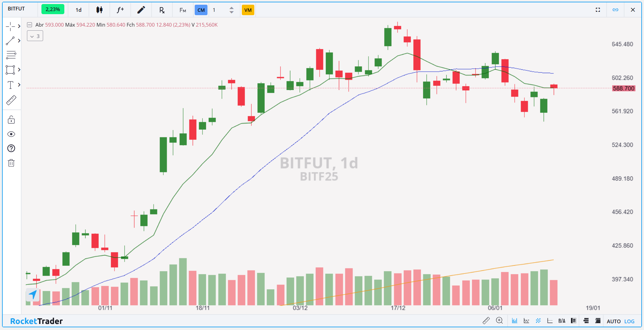Expand crosshair tool options chevron
This screenshot has height=330, width=644.
click(19, 26)
